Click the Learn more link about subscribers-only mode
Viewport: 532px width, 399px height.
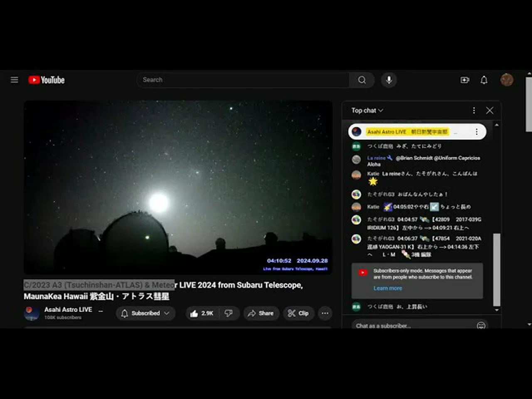[388, 288]
